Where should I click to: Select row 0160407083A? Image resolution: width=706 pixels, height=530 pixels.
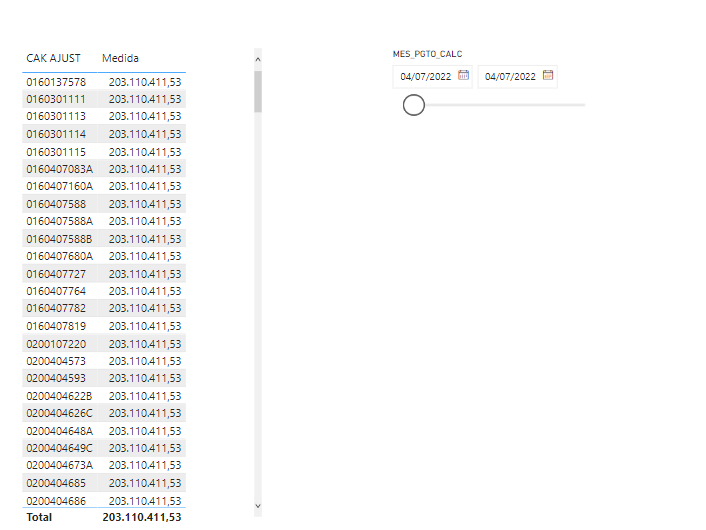104,169
